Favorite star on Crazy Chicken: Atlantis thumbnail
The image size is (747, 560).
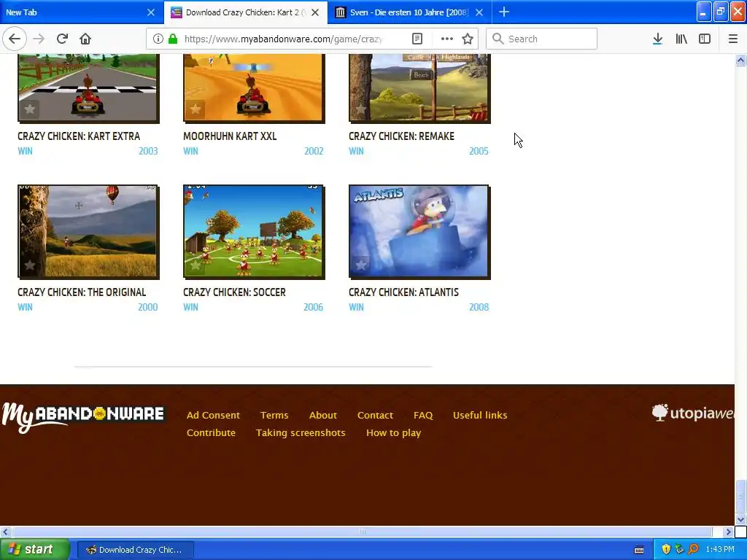point(361,265)
